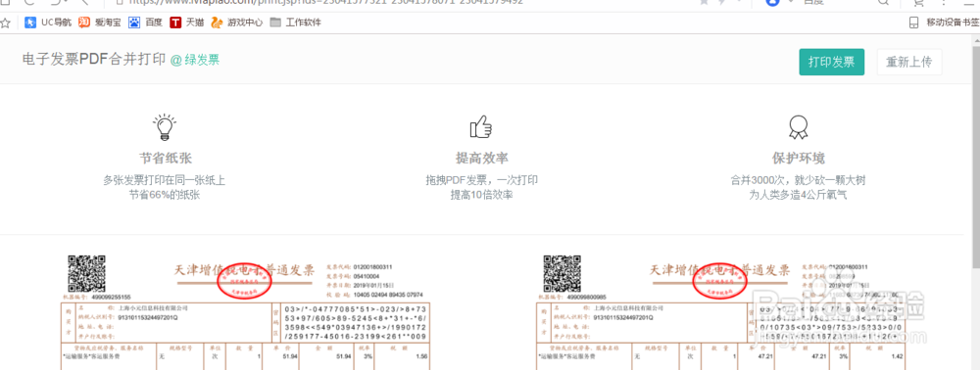
Task: Open the 天猫 bookmark
Action: click(187, 23)
